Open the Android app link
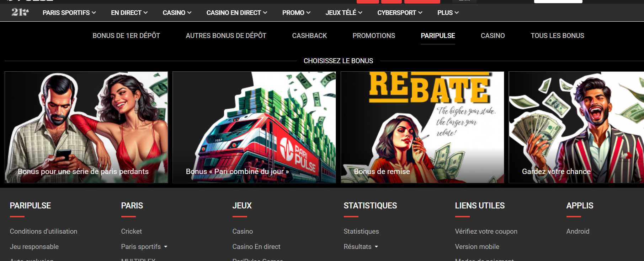Image resolution: width=644 pixels, height=261 pixels. [578, 231]
